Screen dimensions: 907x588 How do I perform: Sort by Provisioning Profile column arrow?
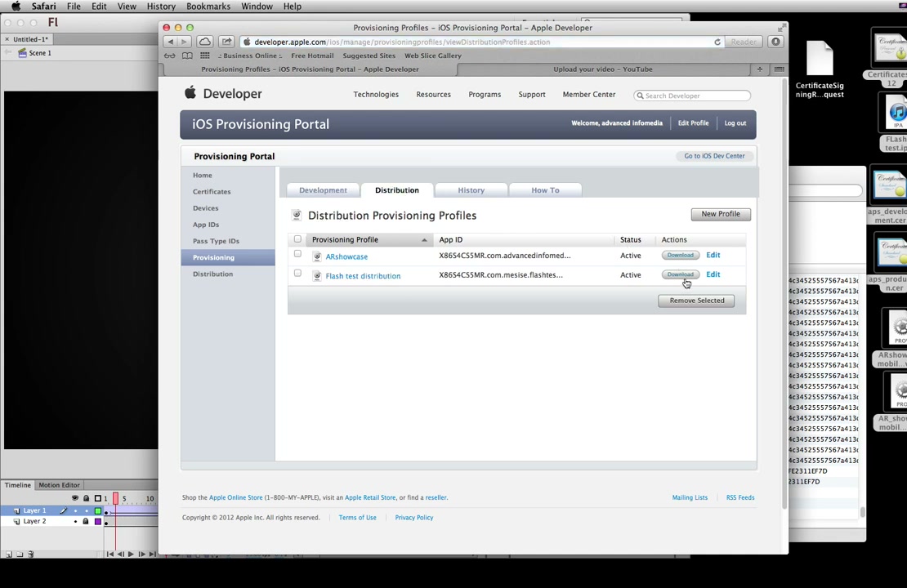[x=424, y=240]
